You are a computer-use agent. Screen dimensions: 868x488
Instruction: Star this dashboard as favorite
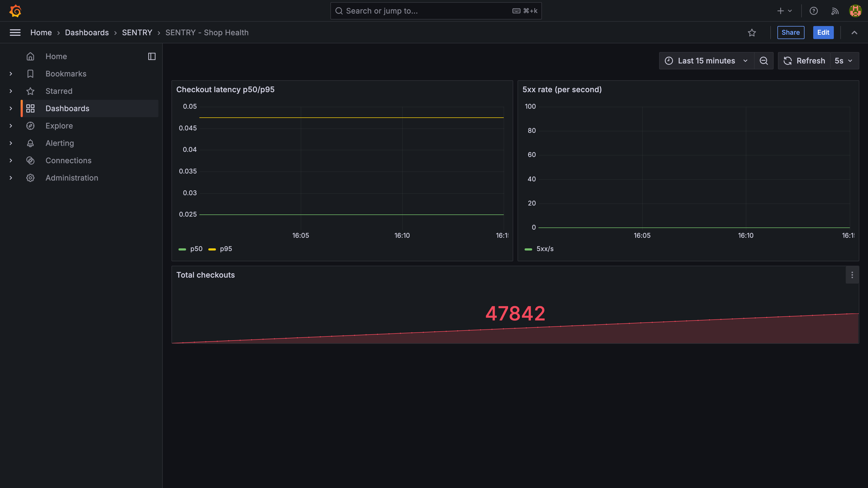pyautogui.click(x=752, y=33)
